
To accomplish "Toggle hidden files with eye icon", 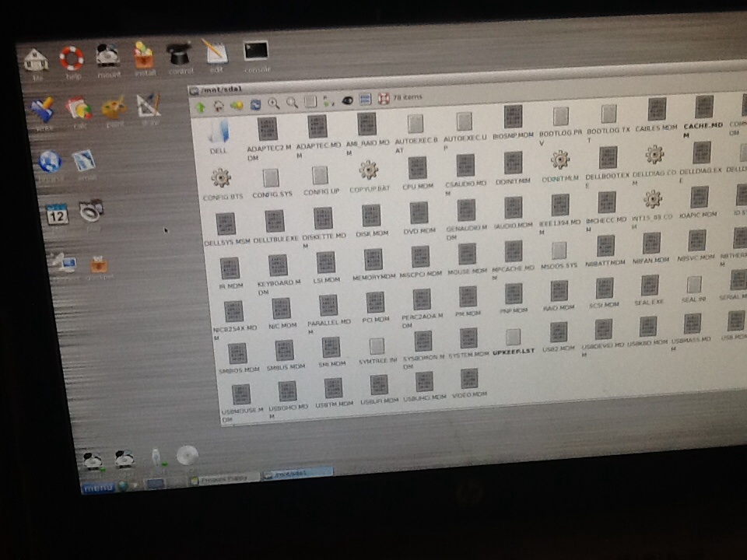I will click(347, 100).
